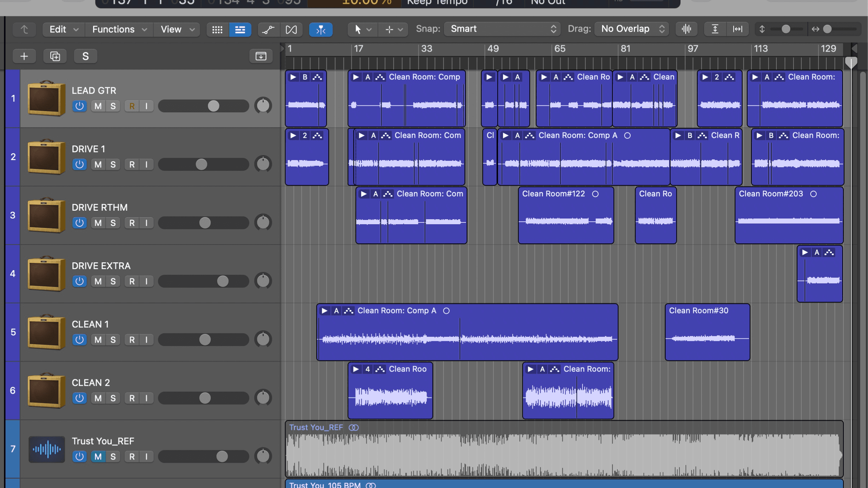Image resolution: width=868 pixels, height=488 pixels.
Task: Click the grid view icon in toolbar
Action: [217, 29]
